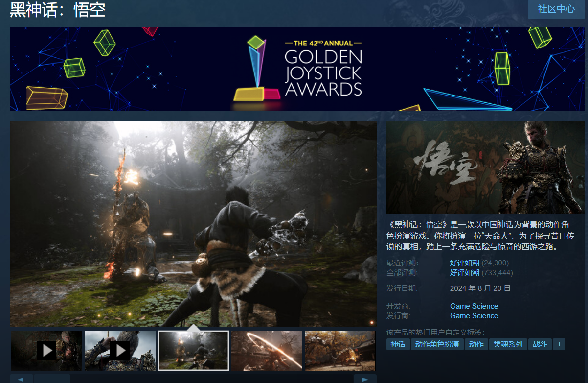The width and height of the screenshot is (588, 383).
Task: Play the first trailer video thumbnail
Action: (46, 351)
